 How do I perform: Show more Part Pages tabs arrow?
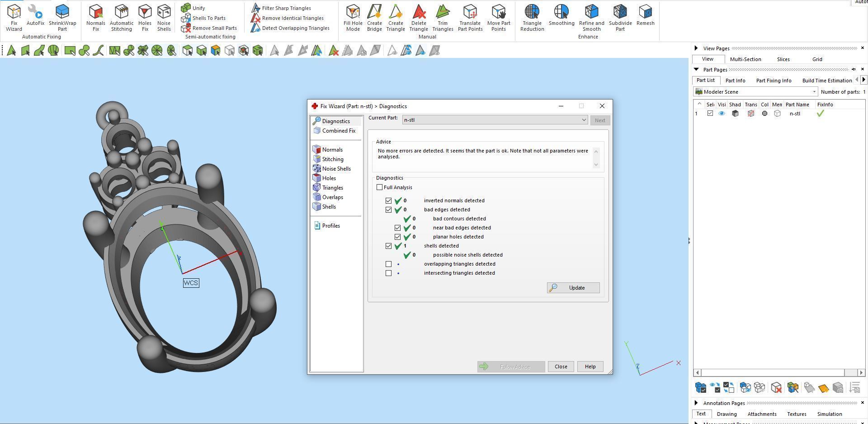[x=863, y=80]
